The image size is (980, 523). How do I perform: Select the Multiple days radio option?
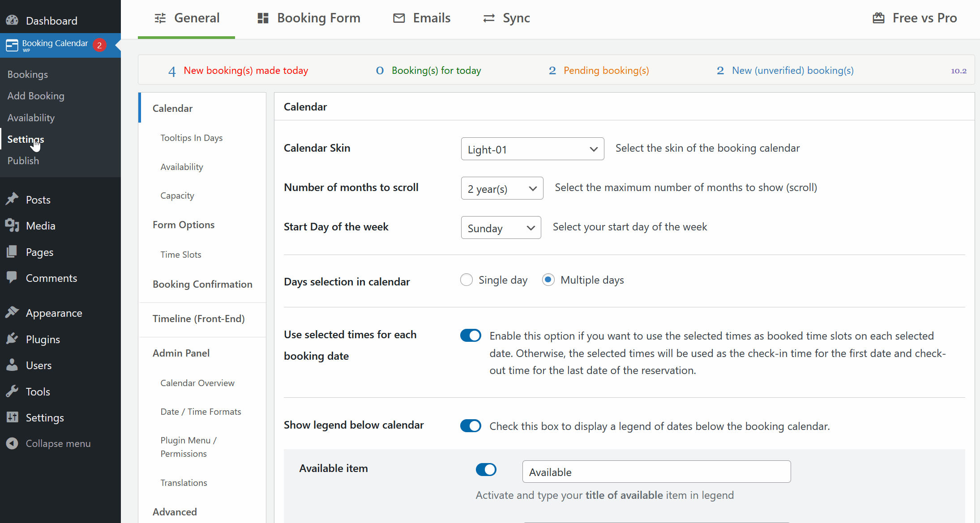click(x=548, y=280)
